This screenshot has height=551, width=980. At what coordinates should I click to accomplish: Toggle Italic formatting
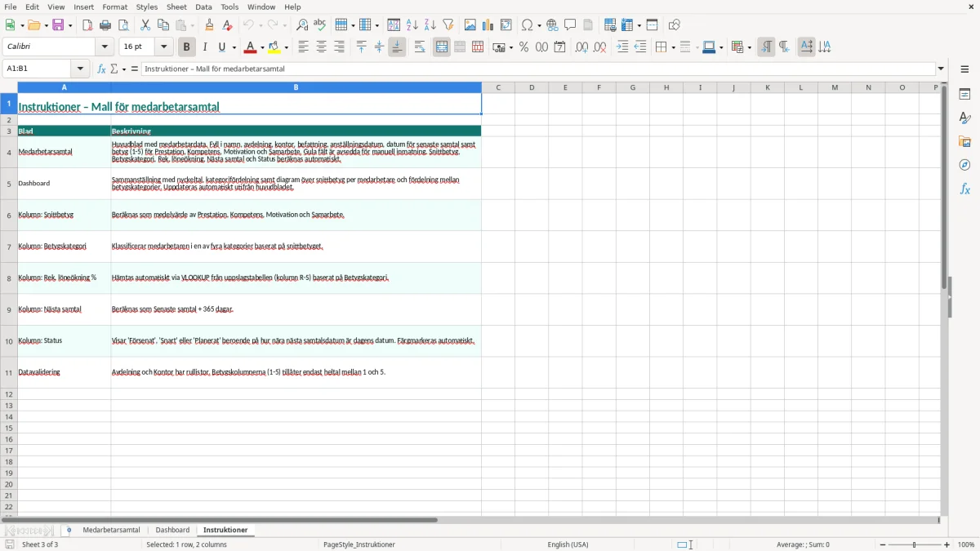coord(205,47)
